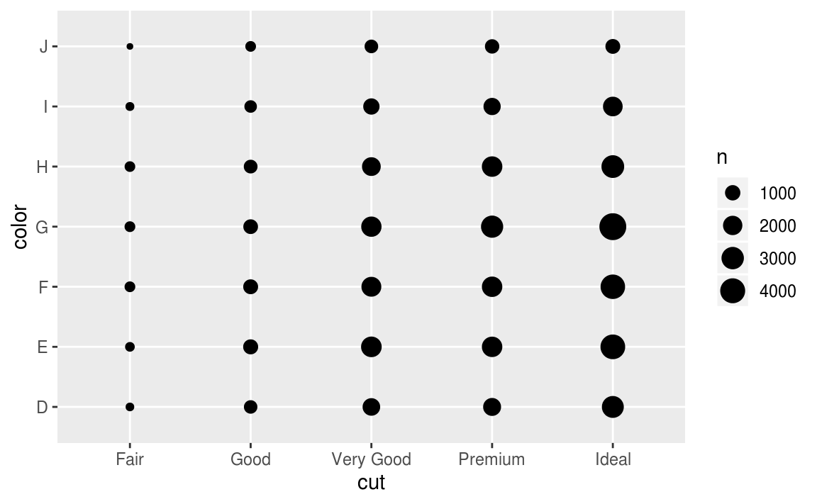Click the dot at Ideal, D
817x504 pixels.
coord(613,407)
